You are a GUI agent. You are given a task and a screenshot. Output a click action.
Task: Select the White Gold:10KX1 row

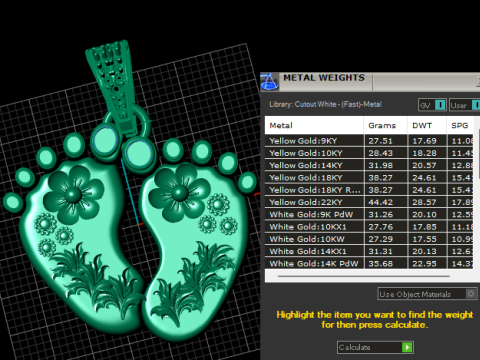click(x=369, y=227)
